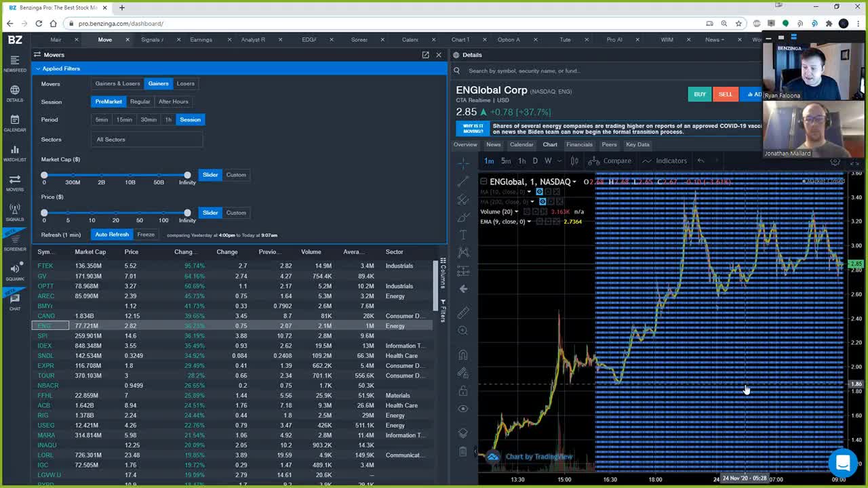Click the chart undo arrow
868x488 pixels.
(x=701, y=161)
